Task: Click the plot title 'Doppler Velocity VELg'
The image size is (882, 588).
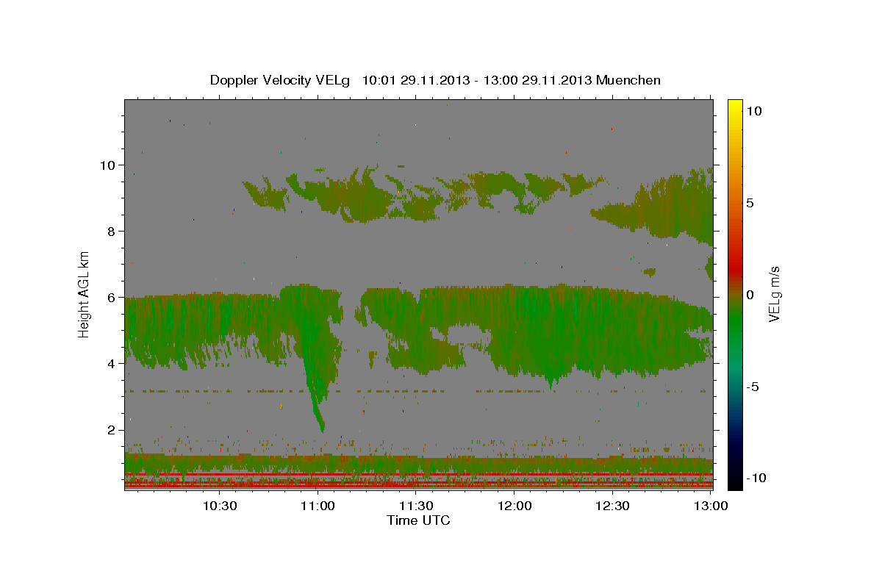Action: tap(282, 80)
